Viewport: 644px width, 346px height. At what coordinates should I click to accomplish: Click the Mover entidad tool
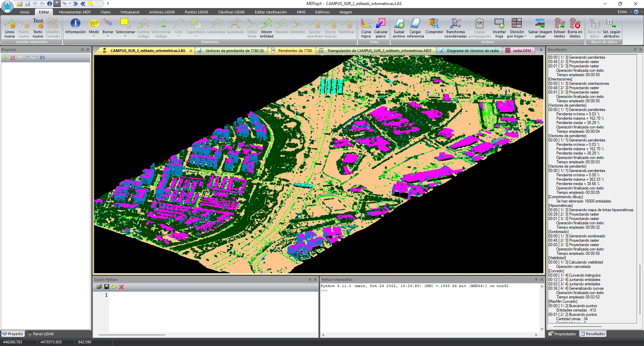pos(267,28)
